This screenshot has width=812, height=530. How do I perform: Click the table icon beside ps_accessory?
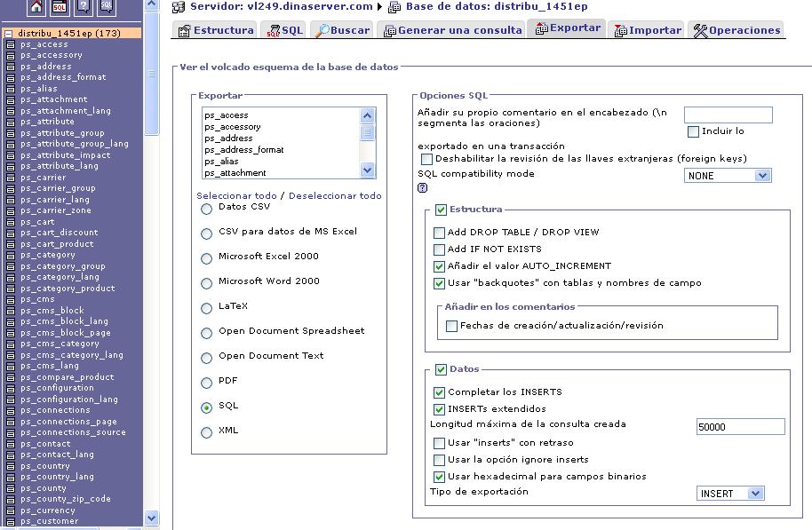coord(11,55)
